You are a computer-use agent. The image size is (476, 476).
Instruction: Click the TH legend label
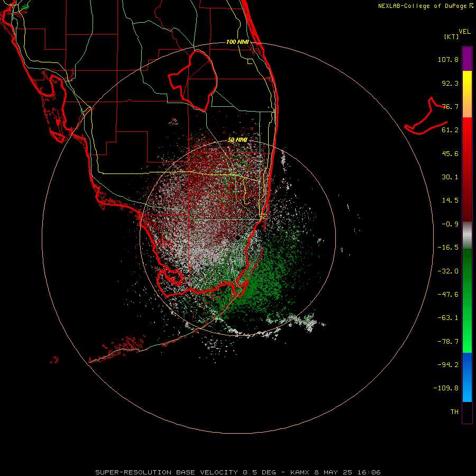(454, 412)
